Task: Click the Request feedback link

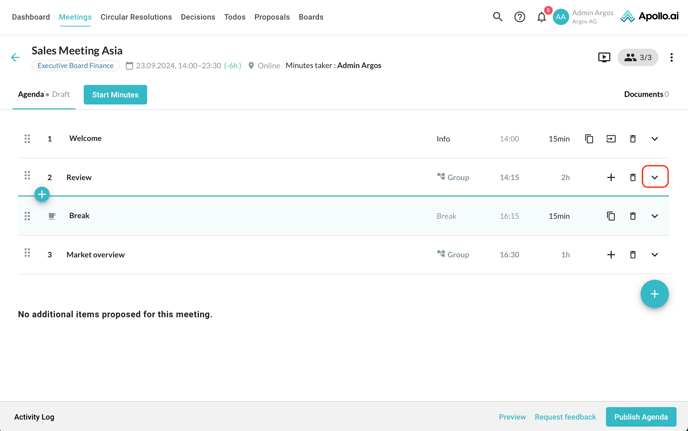Action: (x=565, y=417)
